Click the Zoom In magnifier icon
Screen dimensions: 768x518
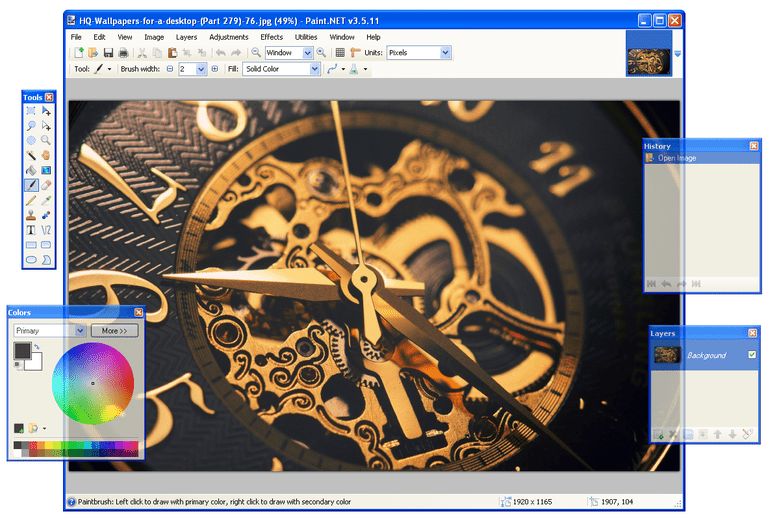coord(321,52)
